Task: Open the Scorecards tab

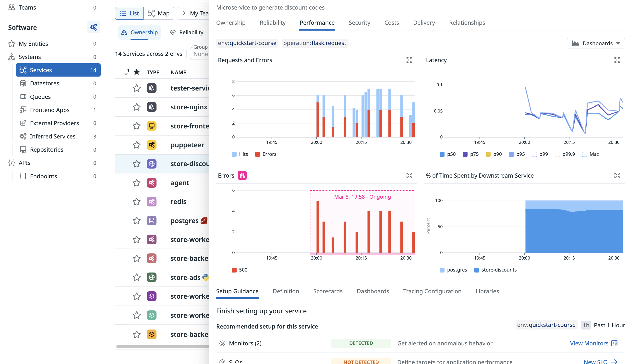Action: tap(328, 291)
